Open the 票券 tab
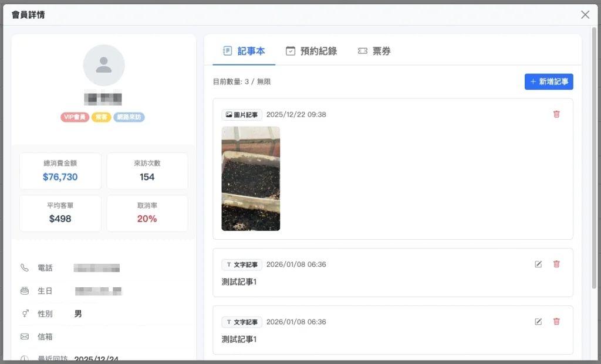 coord(374,51)
